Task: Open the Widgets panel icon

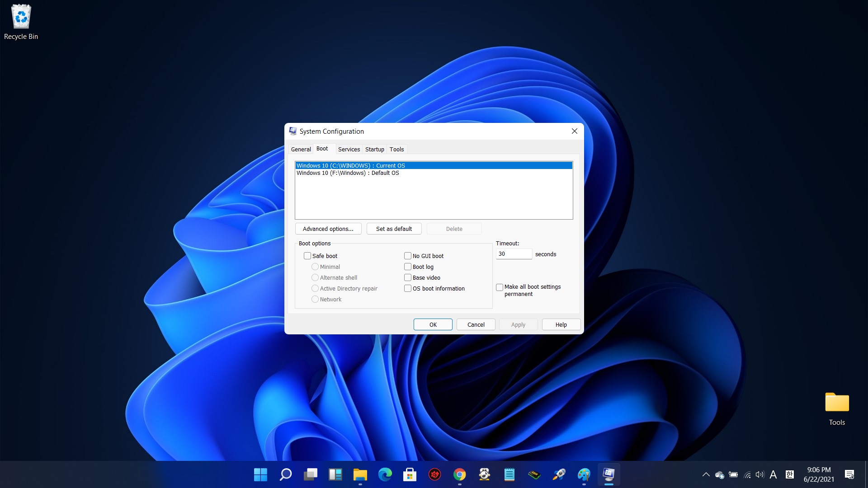Action: coord(335,474)
